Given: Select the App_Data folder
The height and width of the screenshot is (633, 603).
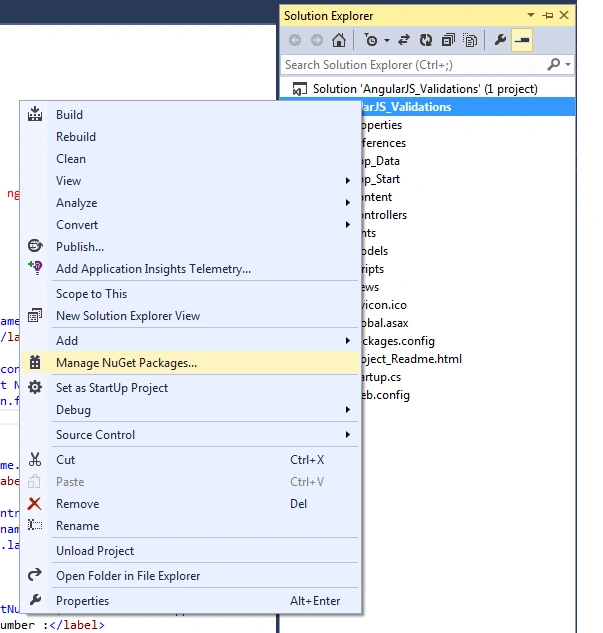Looking at the screenshot, I should 381,161.
